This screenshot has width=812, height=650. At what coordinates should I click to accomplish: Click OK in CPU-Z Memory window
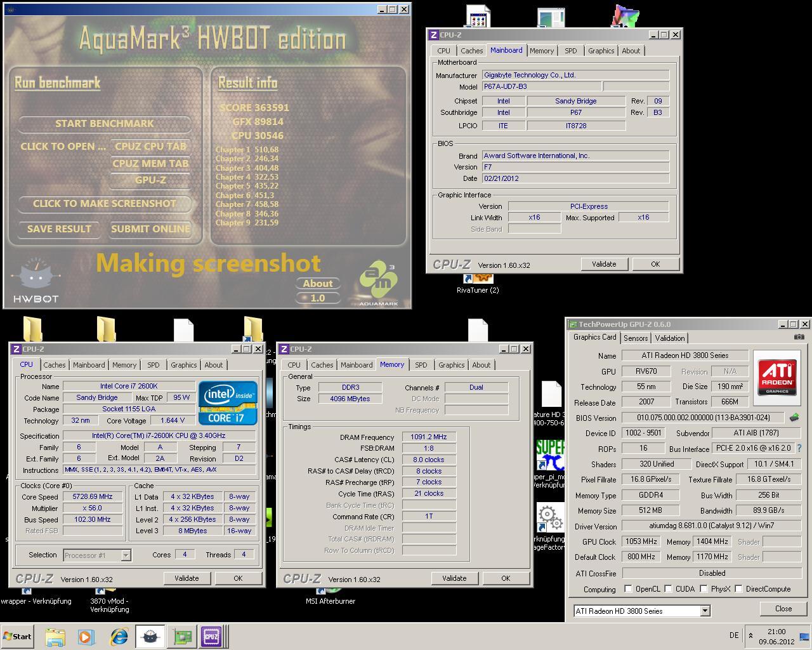(x=506, y=578)
